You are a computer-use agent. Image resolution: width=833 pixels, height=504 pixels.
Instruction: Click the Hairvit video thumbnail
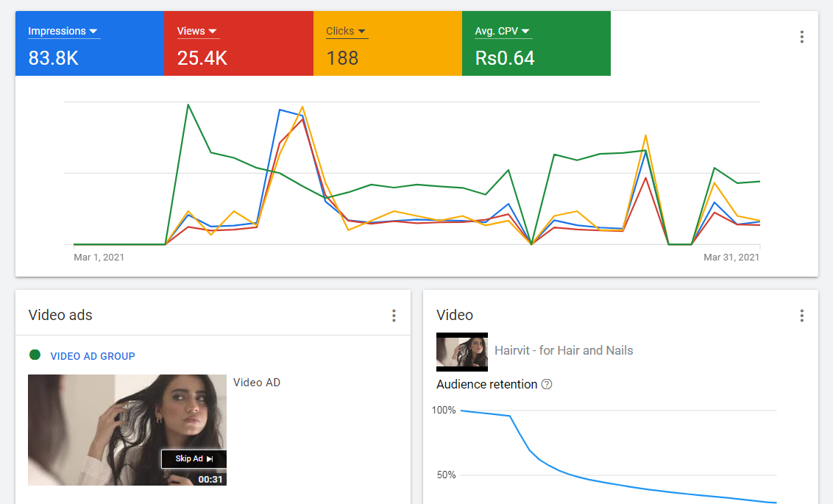coord(461,352)
